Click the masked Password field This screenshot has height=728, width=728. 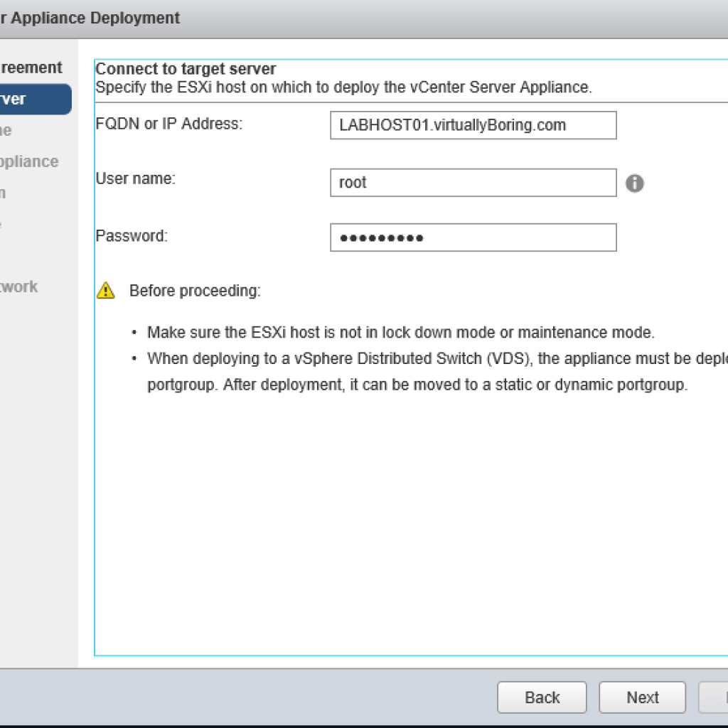[473, 237]
